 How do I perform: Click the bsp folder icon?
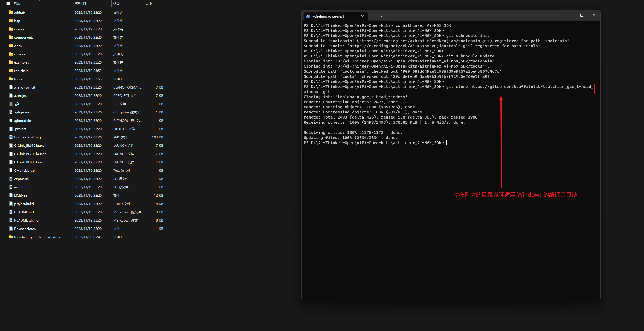click(11, 21)
